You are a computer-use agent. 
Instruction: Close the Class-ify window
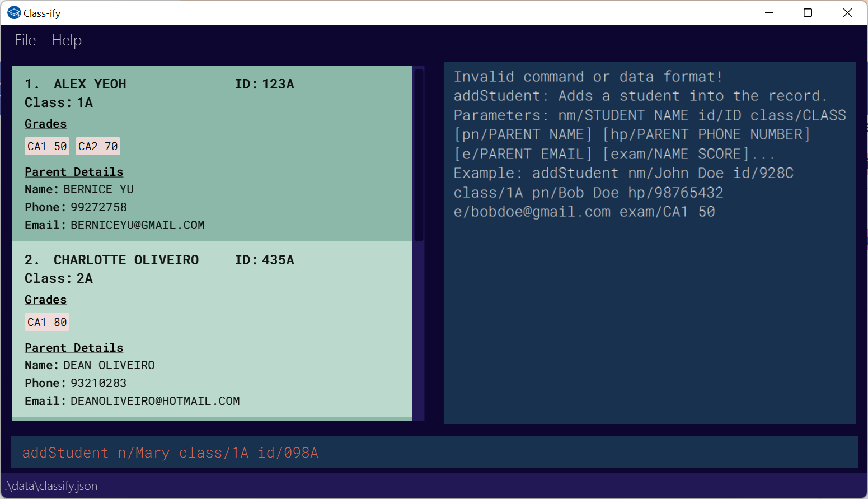point(847,13)
